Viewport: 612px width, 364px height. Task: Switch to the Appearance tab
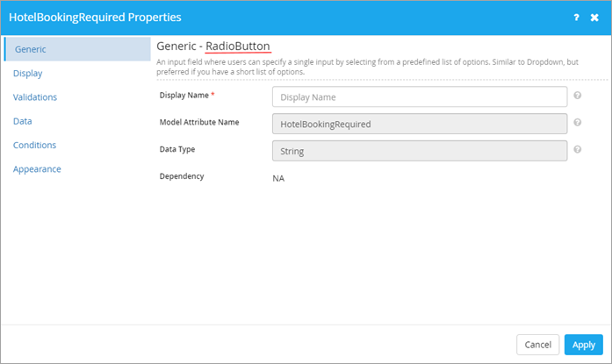[37, 169]
